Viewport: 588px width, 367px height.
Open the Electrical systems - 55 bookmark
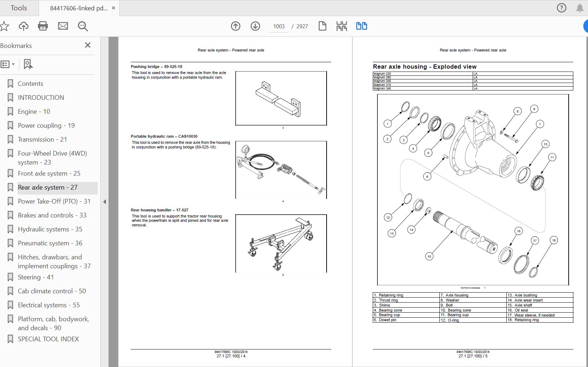[49, 305]
